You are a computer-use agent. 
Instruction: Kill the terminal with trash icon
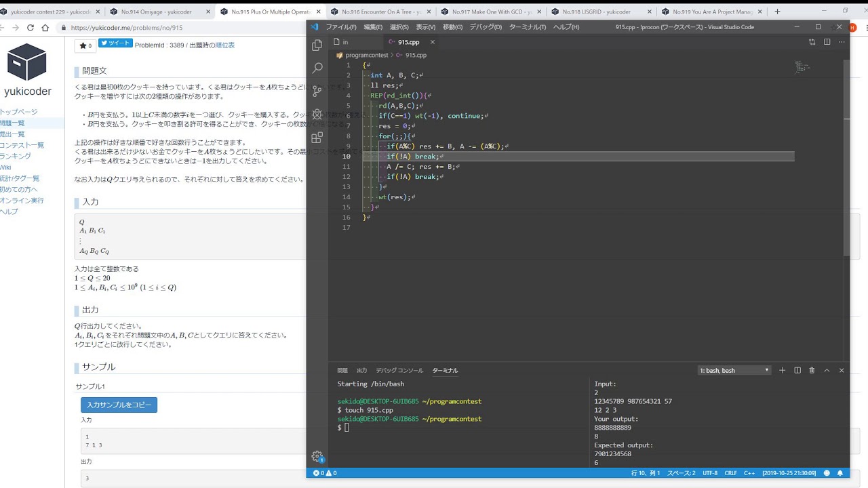point(812,370)
